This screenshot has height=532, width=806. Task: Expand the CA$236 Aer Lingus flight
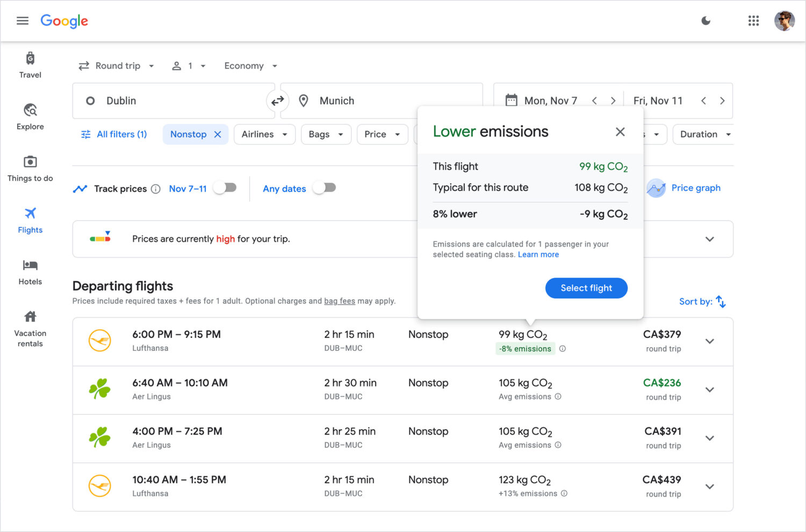click(709, 390)
